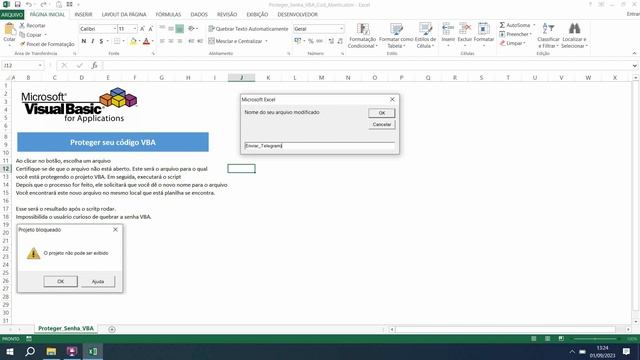Add a new sheet with plus button

tap(112, 329)
